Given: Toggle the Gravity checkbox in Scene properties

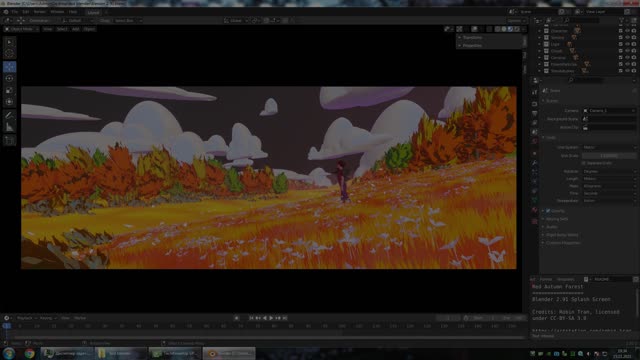Looking at the screenshot, I should point(548,211).
